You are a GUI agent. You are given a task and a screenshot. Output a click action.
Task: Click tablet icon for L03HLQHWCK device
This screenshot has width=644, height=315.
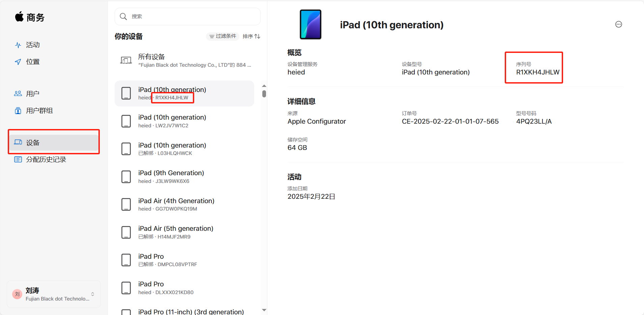(x=126, y=149)
